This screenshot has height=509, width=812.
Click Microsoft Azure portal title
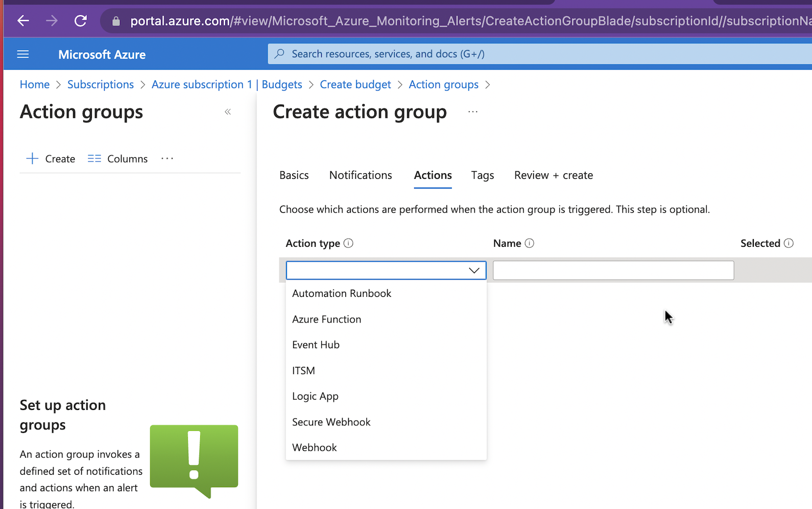(102, 54)
